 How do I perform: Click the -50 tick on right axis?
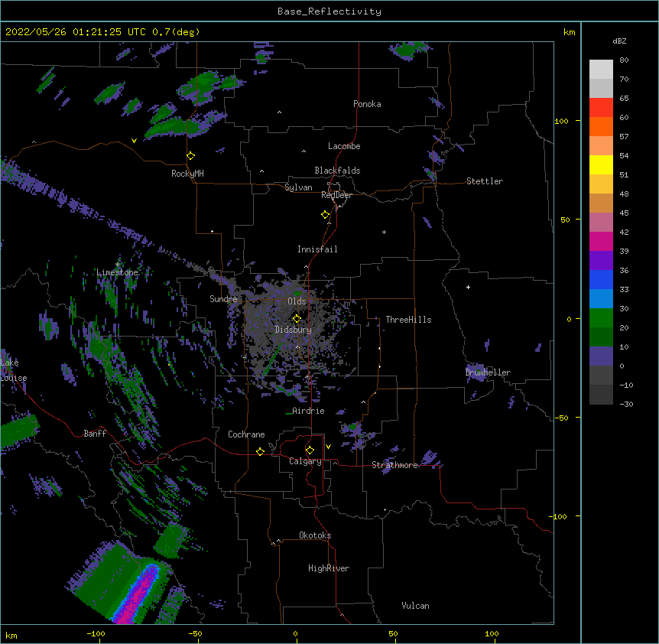coord(561,418)
